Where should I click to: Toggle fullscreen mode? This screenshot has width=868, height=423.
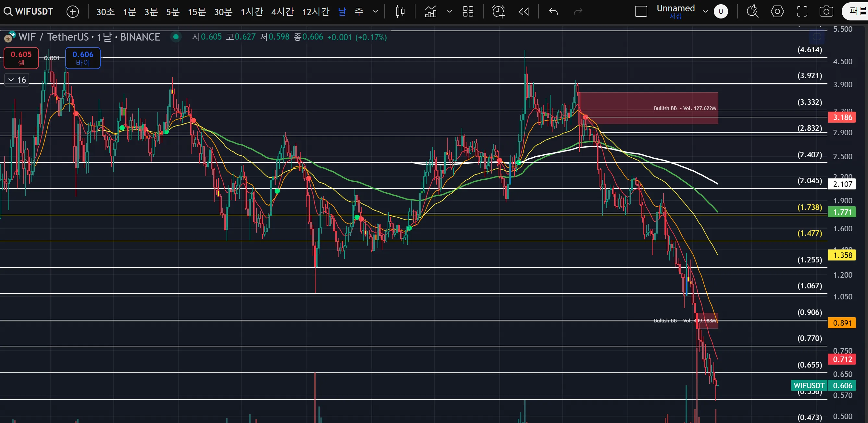(802, 12)
